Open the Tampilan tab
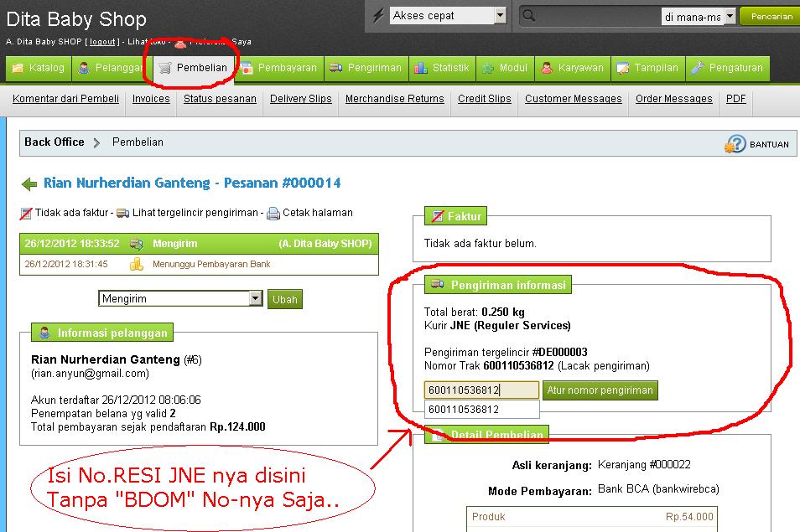Screen dimensions: 800x532 [648, 69]
